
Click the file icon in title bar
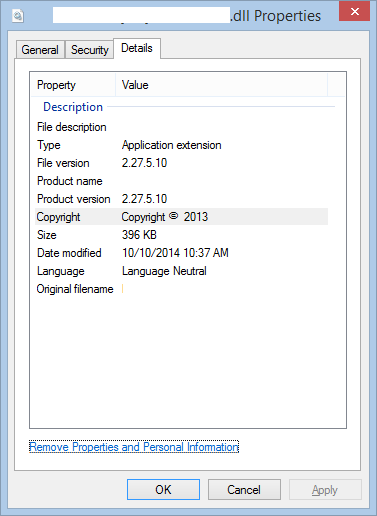[18, 15]
